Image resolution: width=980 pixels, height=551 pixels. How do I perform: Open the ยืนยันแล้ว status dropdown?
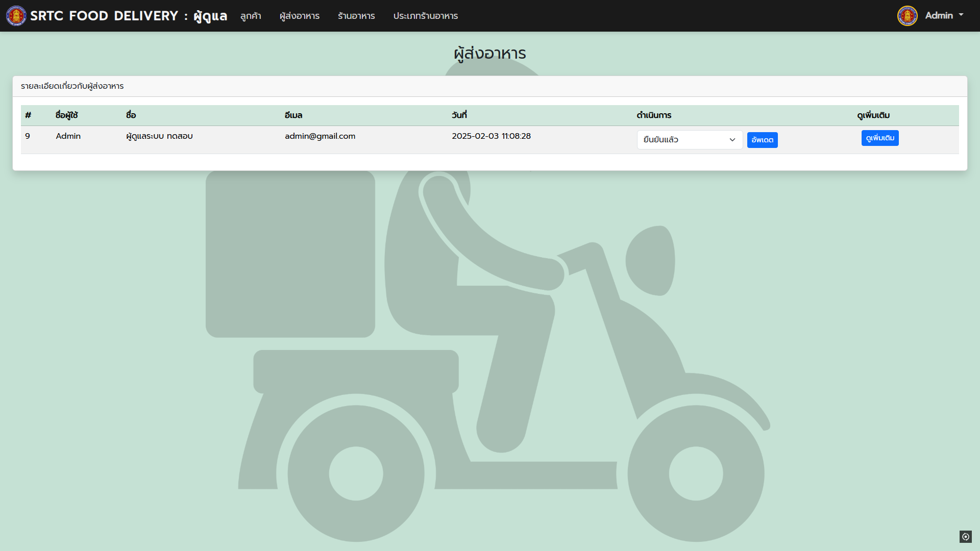click(684, 140)
